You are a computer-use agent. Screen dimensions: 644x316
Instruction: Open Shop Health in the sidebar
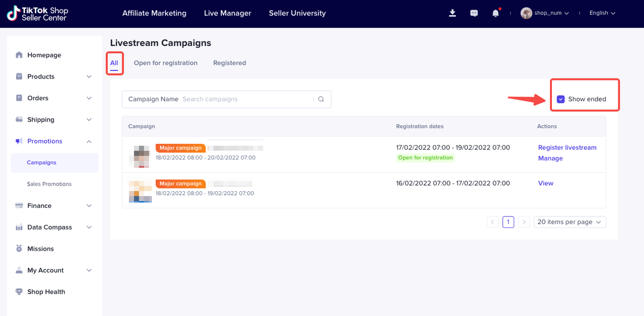pos(46,292)
